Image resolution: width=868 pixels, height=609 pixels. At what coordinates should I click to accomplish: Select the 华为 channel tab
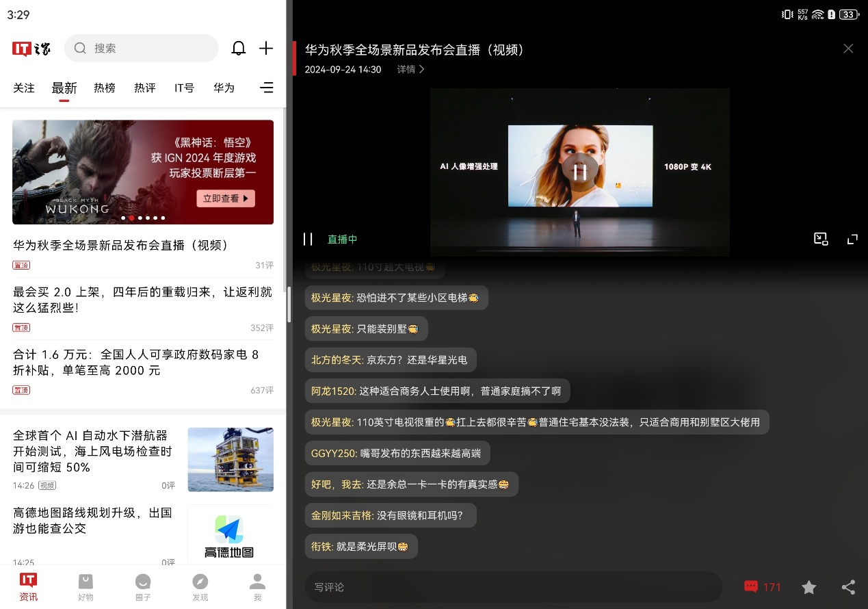tap(224, 88)
